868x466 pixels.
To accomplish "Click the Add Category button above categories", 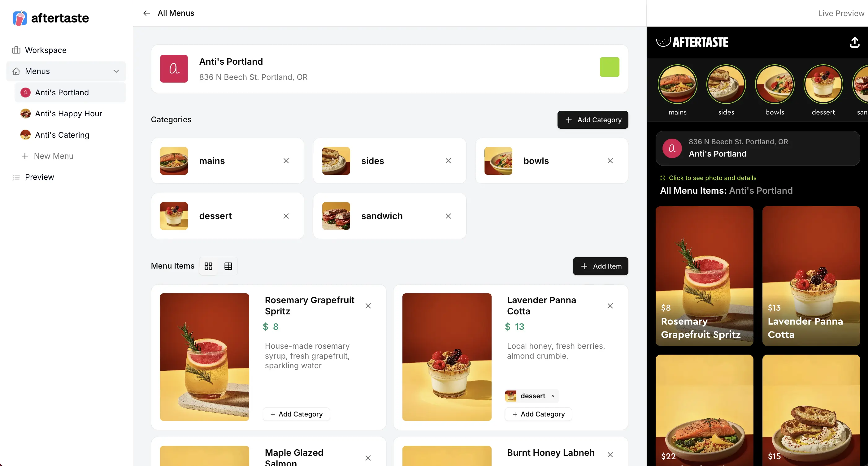I will [593, 120].
